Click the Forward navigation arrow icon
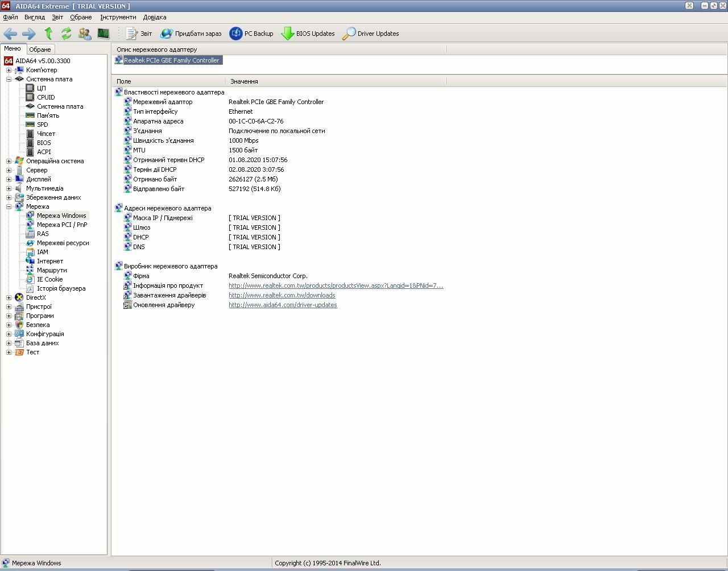 [x=28, y=34]
